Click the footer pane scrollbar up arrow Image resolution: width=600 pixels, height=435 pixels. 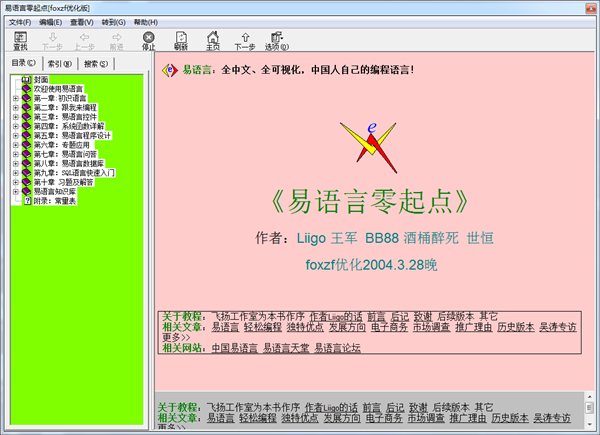pos(590,396)
